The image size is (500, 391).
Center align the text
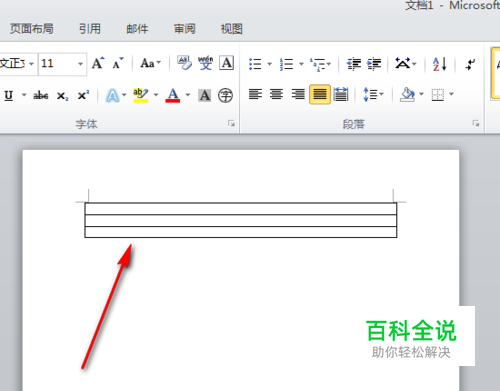[276, 94]
